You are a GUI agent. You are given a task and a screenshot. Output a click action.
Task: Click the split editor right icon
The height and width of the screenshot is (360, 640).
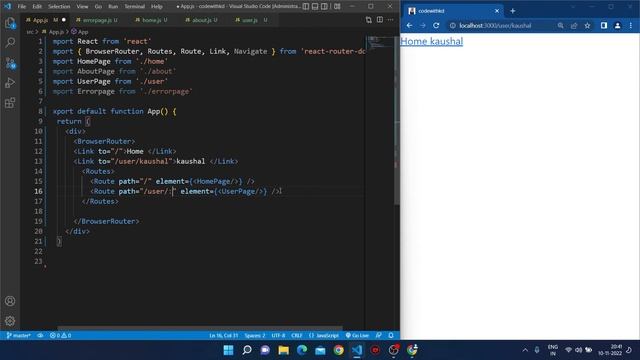tap(380, 20)
